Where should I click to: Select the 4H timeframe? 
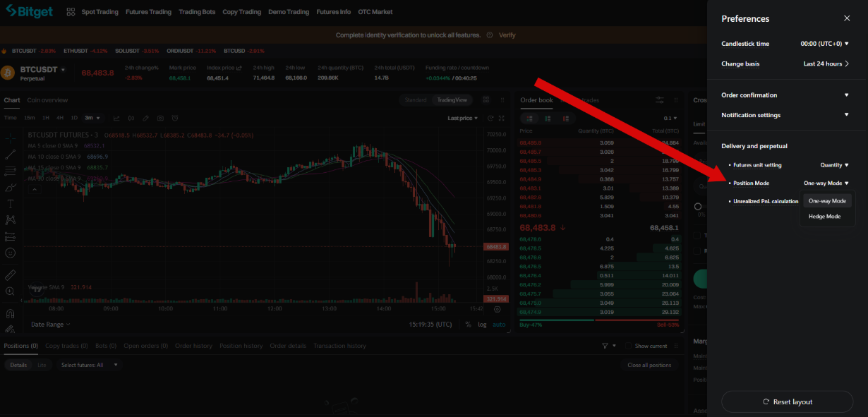(60, 118)
